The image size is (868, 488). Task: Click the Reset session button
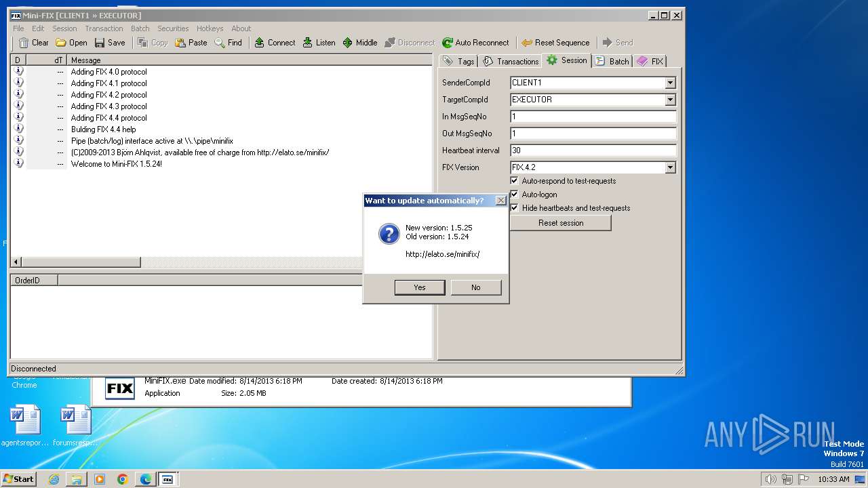561,223
